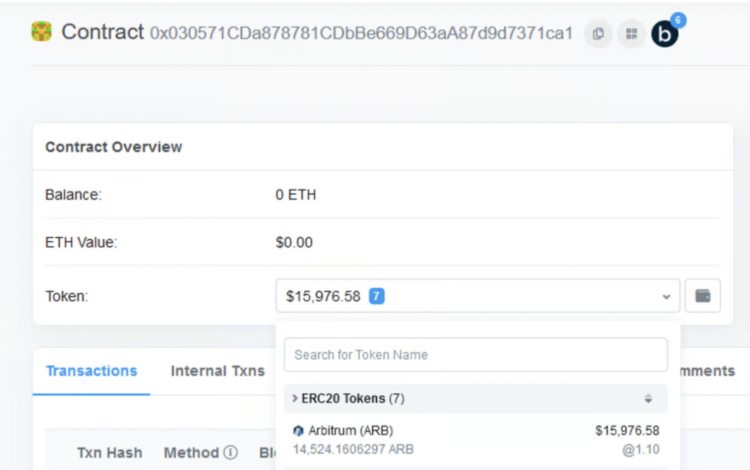Collapse the $15,976.58 token dropdown
This screenshot has height=470, width=750.
(x=666, y=297)
